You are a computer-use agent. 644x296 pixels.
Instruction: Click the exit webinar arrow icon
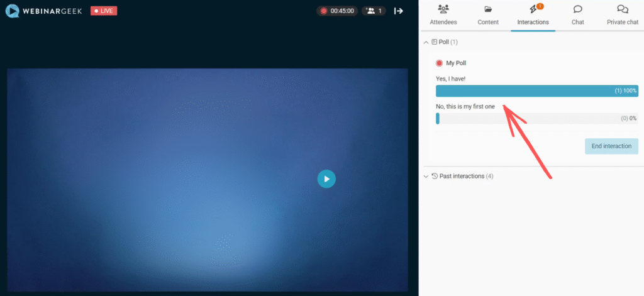(398, 11)
